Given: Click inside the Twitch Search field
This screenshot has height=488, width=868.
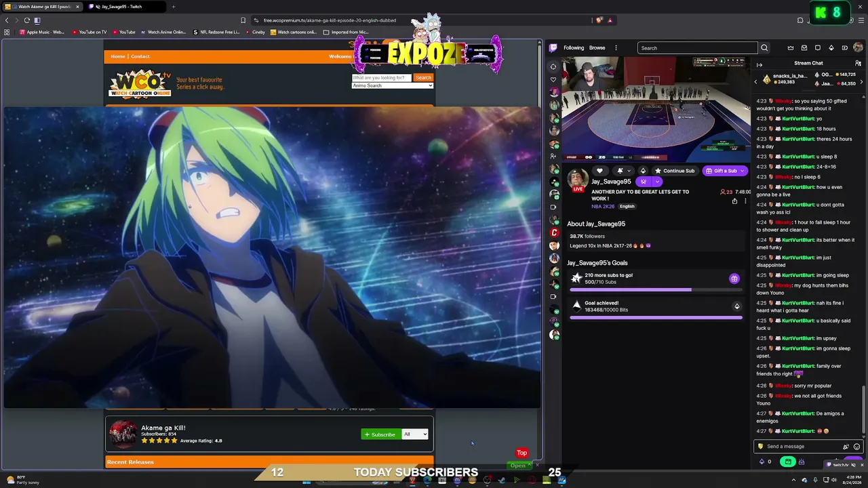Looking at the screenshot, I should (697, 48).
